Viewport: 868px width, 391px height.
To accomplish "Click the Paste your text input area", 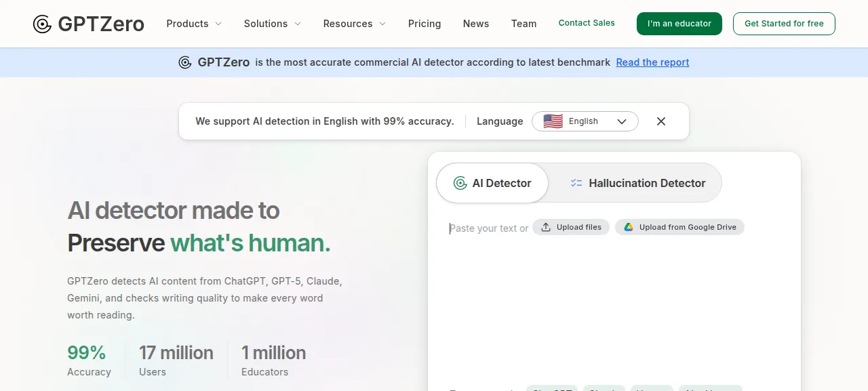I will click(614, 298).
